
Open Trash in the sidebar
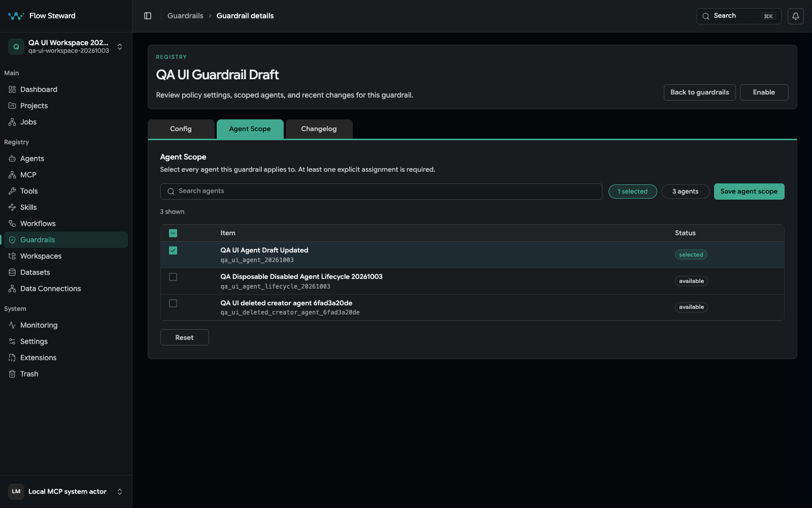coord(66,374)
